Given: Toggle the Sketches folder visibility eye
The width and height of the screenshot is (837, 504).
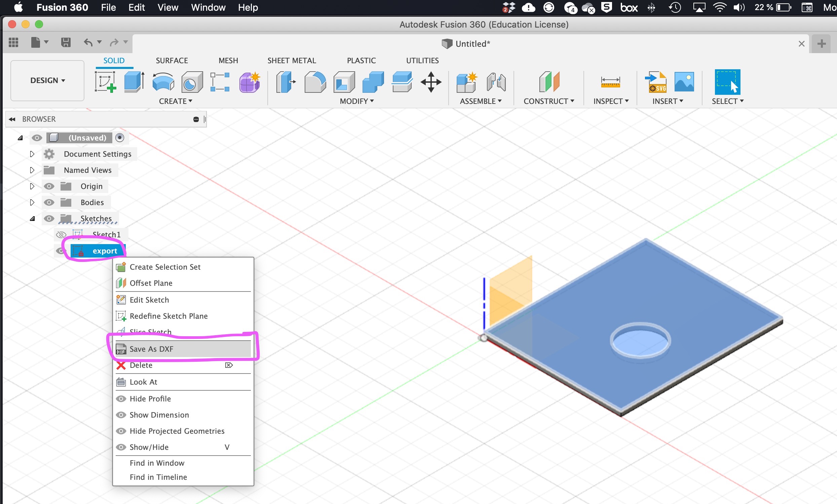Looking at the screenshot, I should tap(49, 218).
